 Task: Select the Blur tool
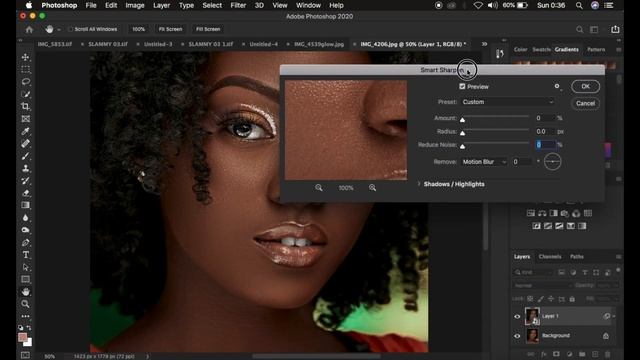point(25,218)
